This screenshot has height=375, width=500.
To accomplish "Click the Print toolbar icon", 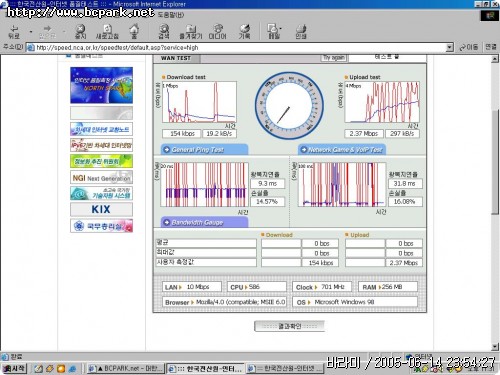I will (301, 32).
